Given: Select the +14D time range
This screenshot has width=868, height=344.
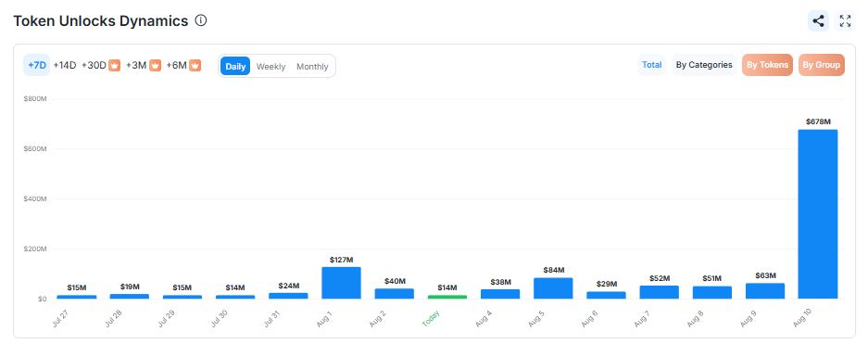Looking at the screenshot, I should click(x=64, y=65).
